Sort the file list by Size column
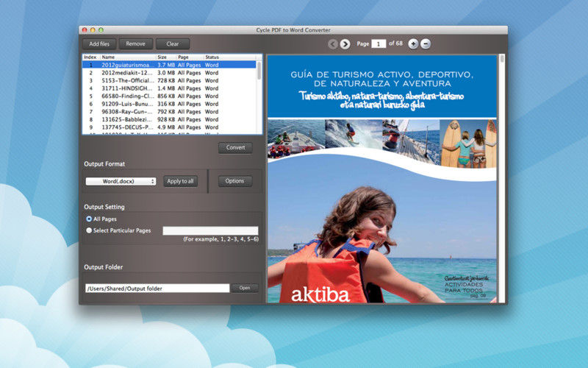The image size is (588, 368). click(162, 57)
